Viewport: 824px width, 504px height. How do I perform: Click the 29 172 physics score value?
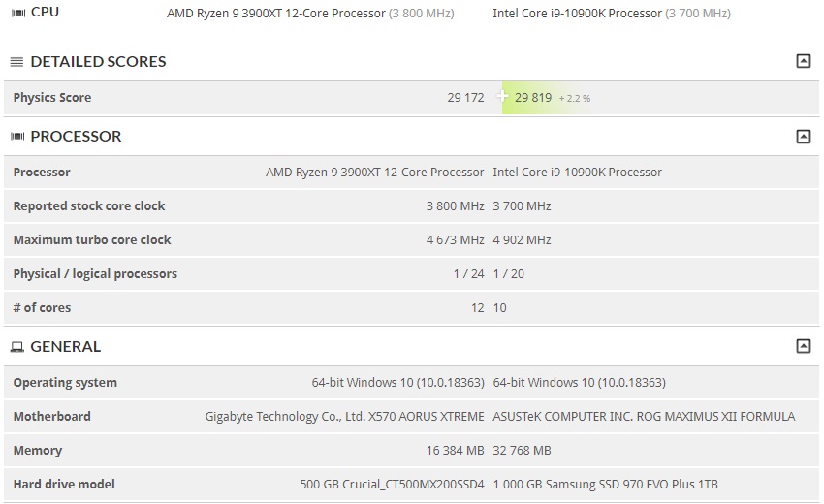click(x=465, y=98)
